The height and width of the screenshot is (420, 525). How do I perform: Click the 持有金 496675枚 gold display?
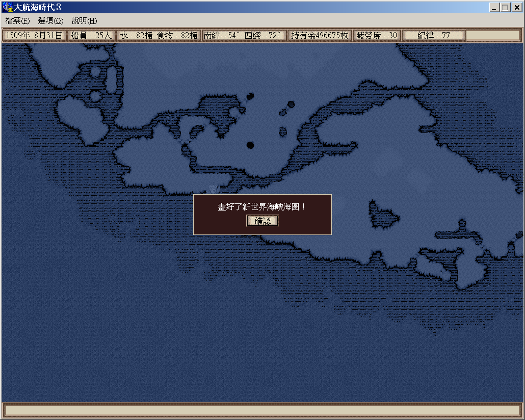coord(320,35)
